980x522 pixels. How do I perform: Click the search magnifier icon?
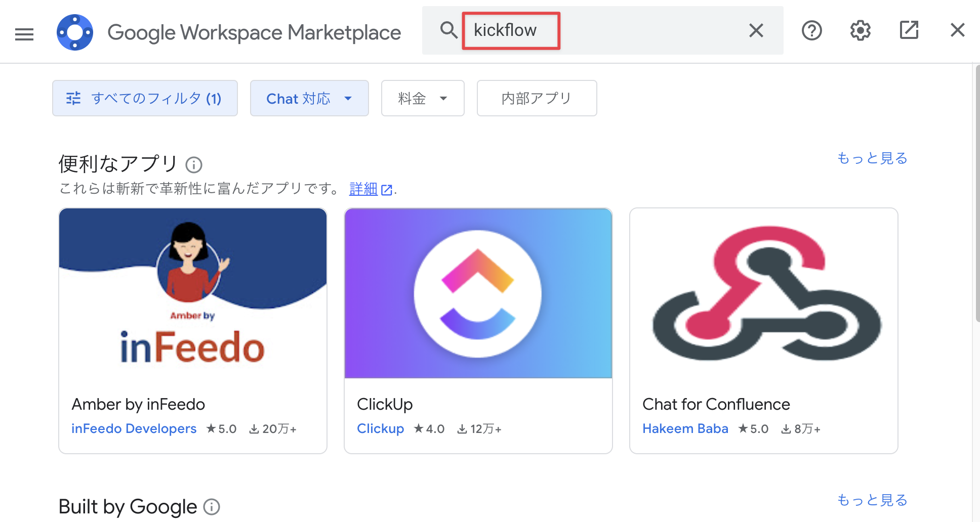point(448,30)
